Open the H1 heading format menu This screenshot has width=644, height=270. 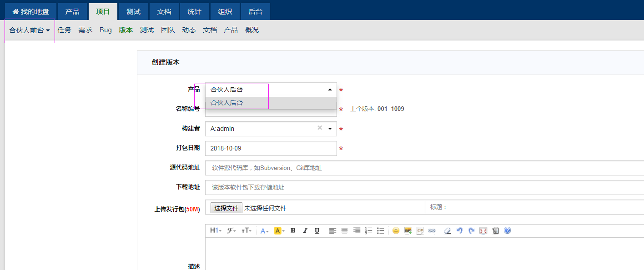point(216,231)
